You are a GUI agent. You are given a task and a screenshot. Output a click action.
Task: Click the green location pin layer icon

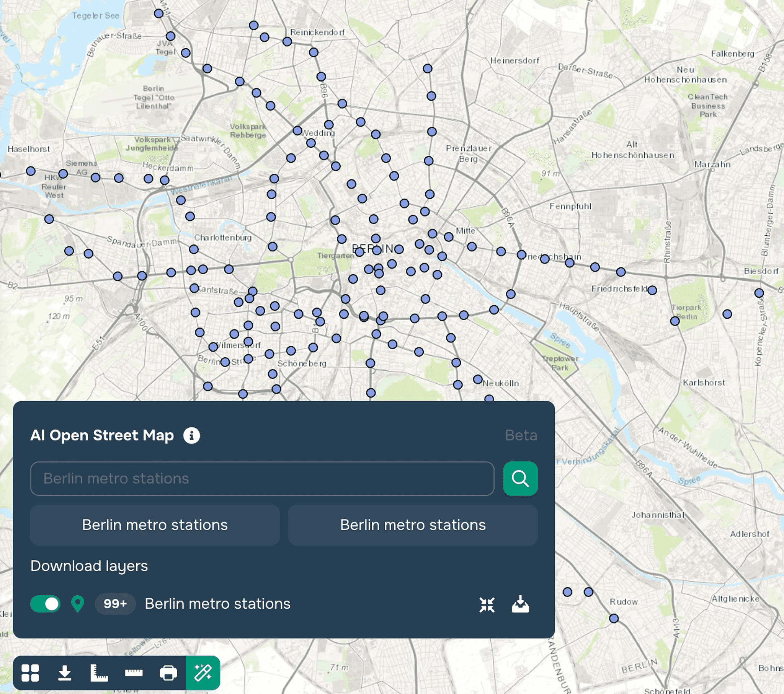coord(77,604)
